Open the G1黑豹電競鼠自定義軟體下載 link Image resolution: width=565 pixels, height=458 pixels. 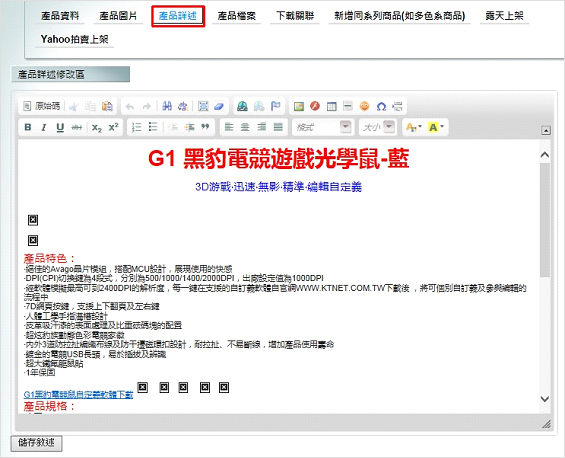pyautogui.click(x=79, y=395)
